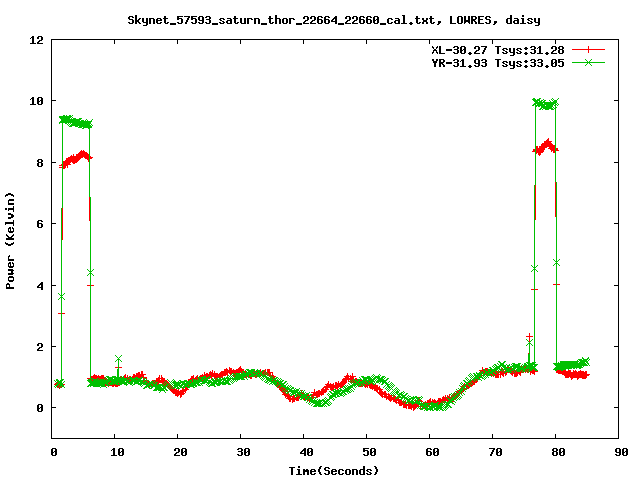
Task: Click the x-axis tick label 90
Action: tap(621, 452)
